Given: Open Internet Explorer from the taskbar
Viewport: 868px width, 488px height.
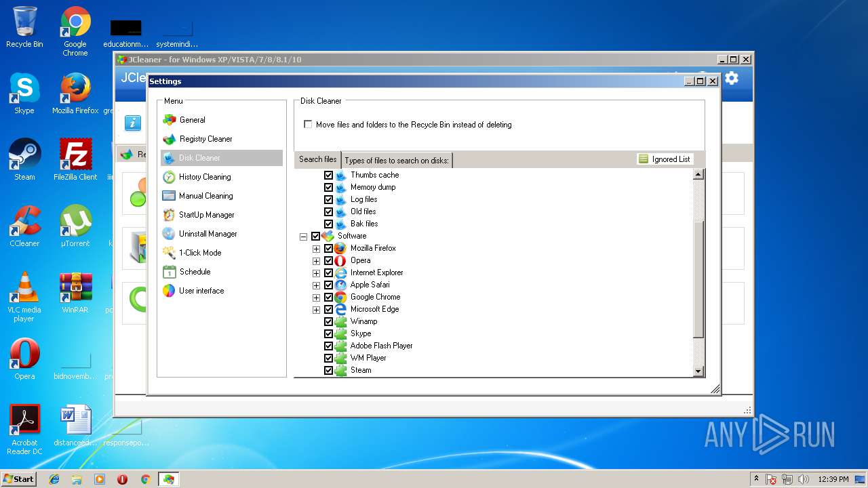Looking at the screenshot, I should pyautogui.click(x=54, y=479).
